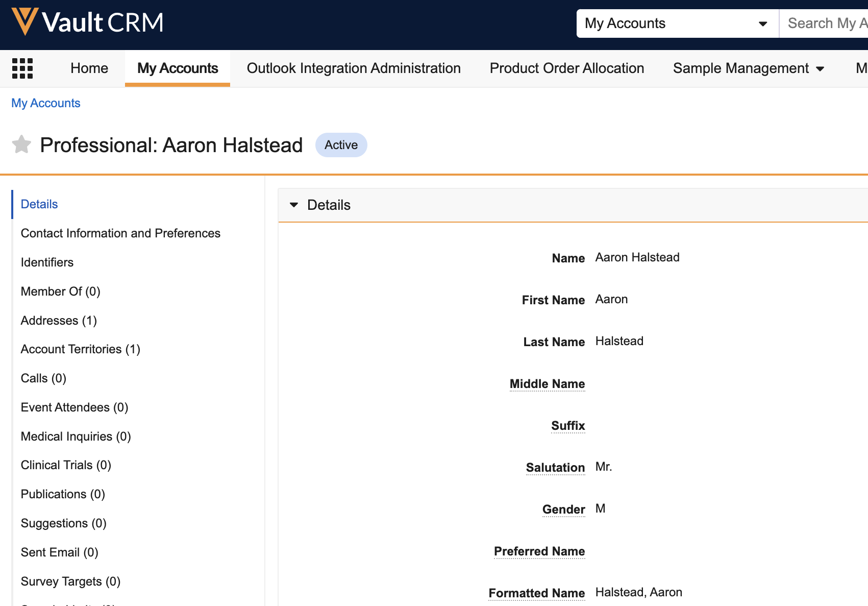Go to Medical Inquiries (0) section
Viewport: 868px width, 606px height.
click(x=76, y=437)
